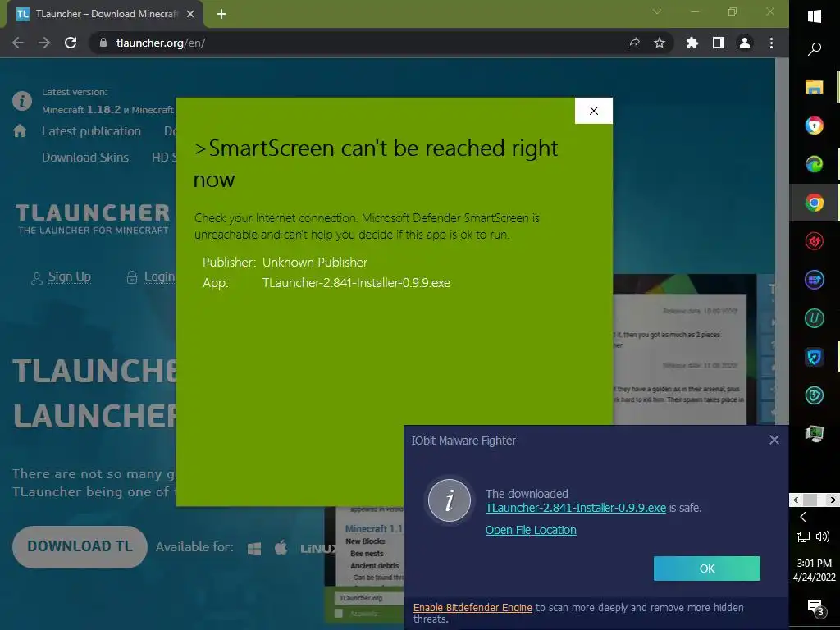The image size is (840, 630).
Task: Click taskbar scroll right arrow
Action: pyautogui.click(x=832, y=500)
